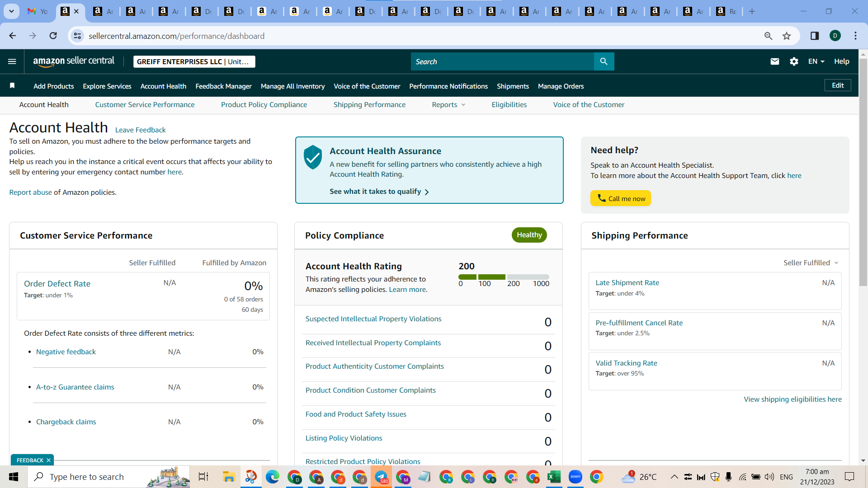Screen dimensions: 868x488
Task: Focus the Seller Central search field
Action: point(503,61)
